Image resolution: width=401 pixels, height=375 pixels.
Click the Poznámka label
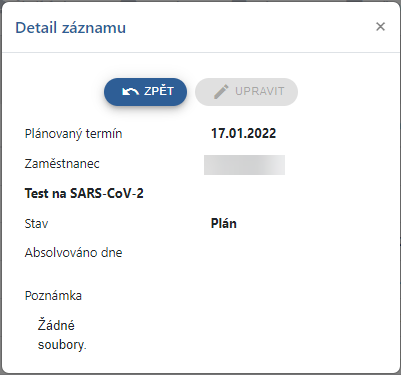click(x=53, y=296)
